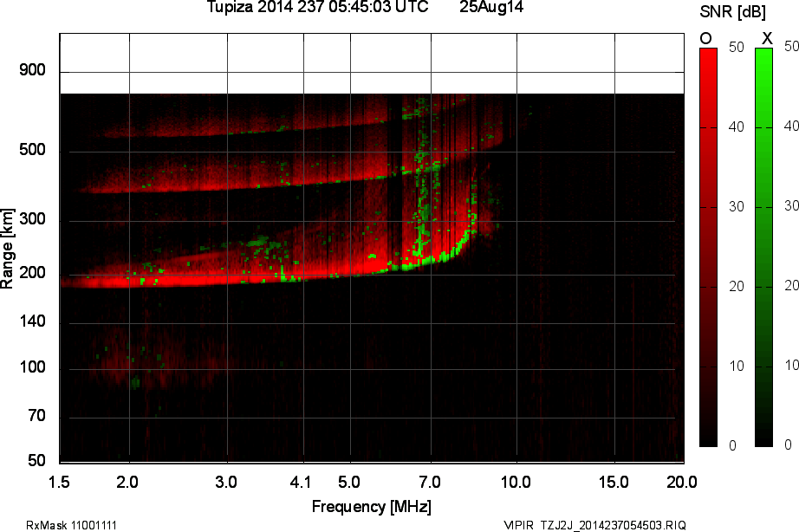Click the 50 range tick label
The height and width of the screenshot is (532, 799).
(36, 461)
